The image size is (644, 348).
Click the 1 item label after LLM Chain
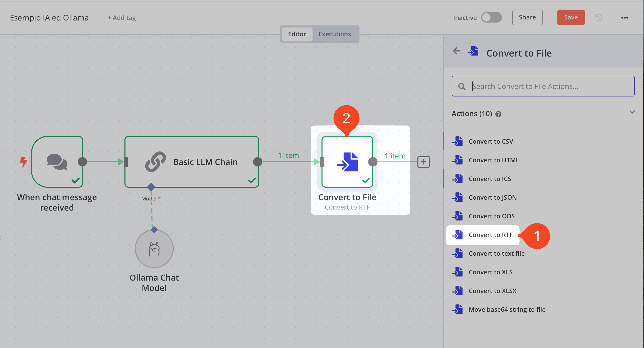pyautogui.click(x=288, y=155)
